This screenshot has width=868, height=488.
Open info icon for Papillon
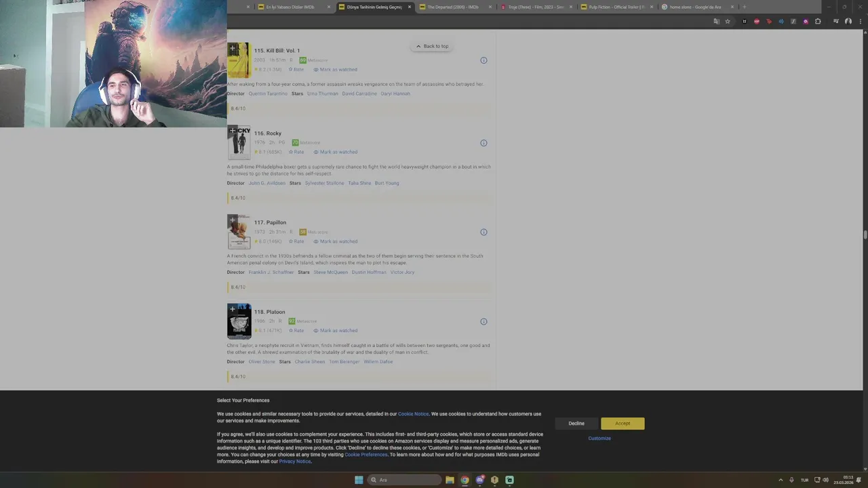pos(484,232)
